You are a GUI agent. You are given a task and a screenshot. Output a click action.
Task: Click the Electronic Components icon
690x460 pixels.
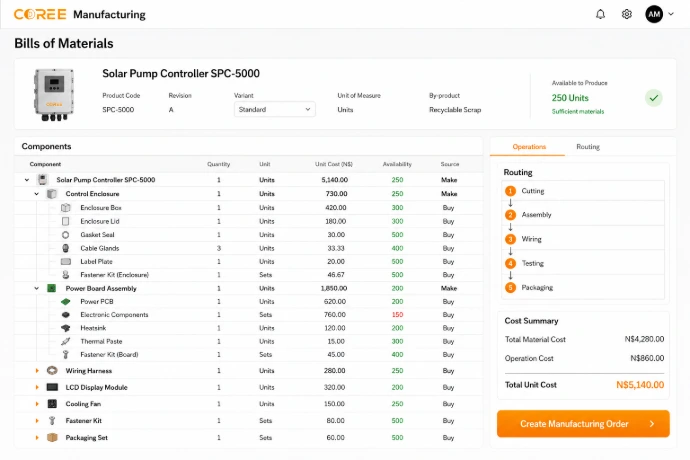pyautogui.click(x=66, y=315)
